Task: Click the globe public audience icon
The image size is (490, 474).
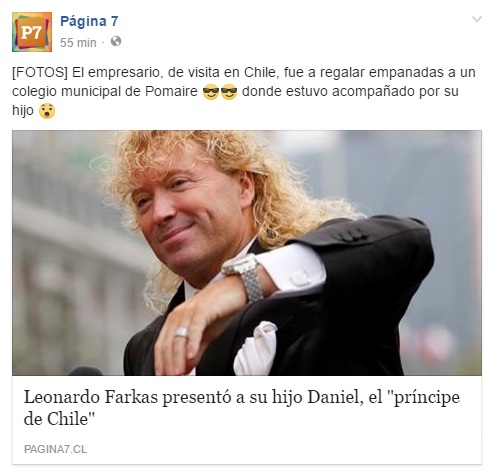Action: 116,41
